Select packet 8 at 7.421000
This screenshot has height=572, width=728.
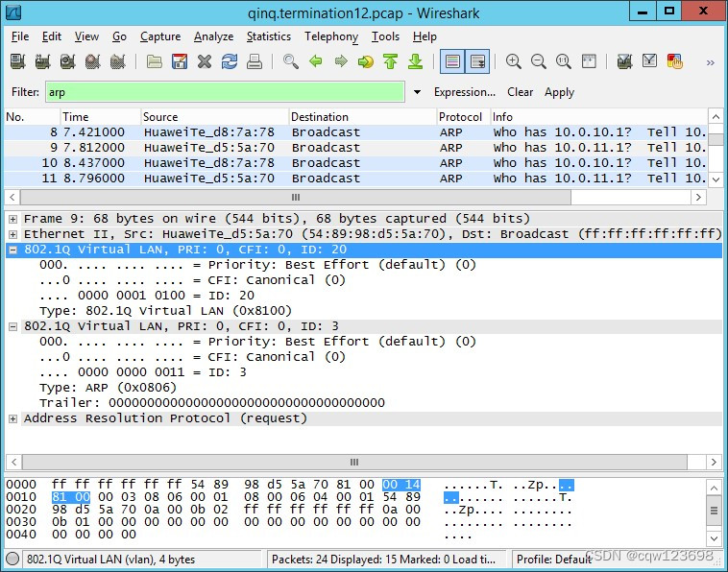[x=355, y=132]
